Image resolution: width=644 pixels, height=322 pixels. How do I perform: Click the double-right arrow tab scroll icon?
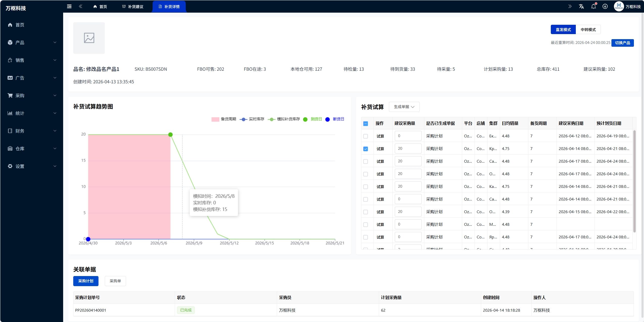pyautogui.click(x=570, y=7)
